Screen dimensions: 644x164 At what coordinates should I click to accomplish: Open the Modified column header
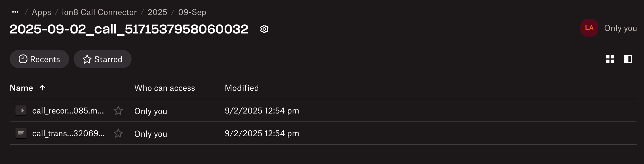(242, 88)
